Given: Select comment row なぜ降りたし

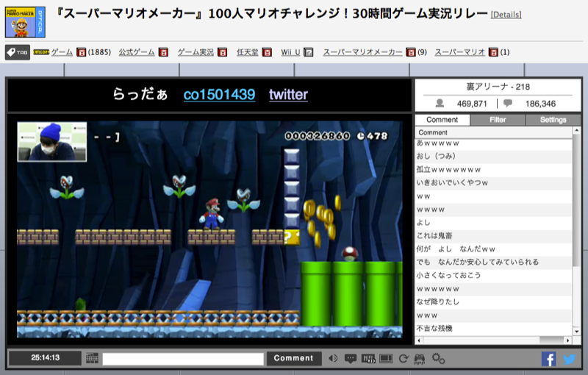Looking at the screenshot, I should (494, 302).
